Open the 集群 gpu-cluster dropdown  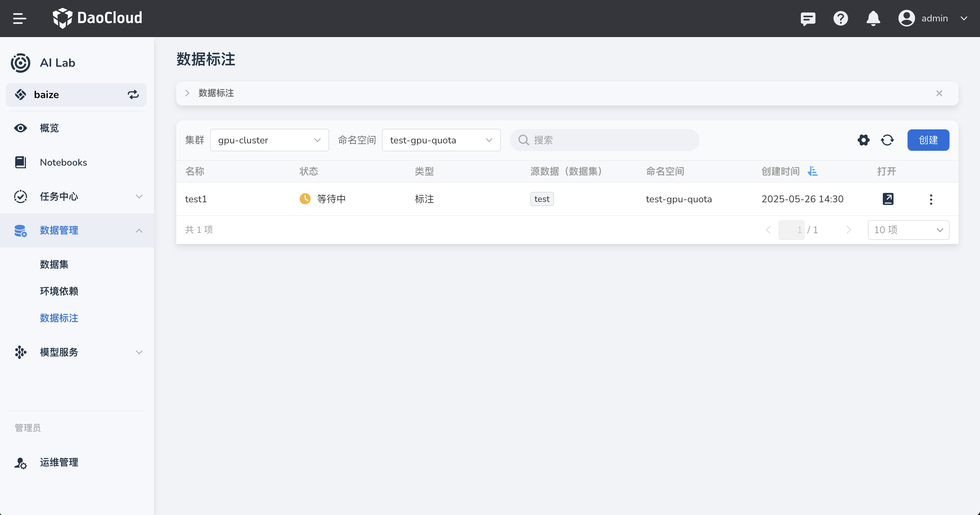click(x=269, y=140)
